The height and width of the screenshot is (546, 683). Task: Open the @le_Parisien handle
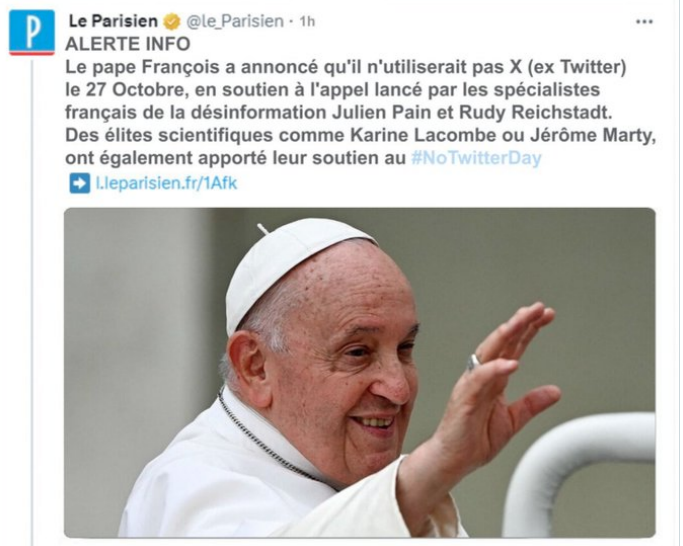(235, 21)
